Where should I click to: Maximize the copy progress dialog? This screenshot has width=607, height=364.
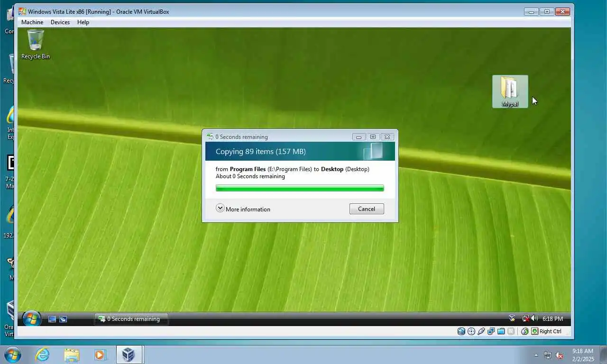[x=373, y=136]
